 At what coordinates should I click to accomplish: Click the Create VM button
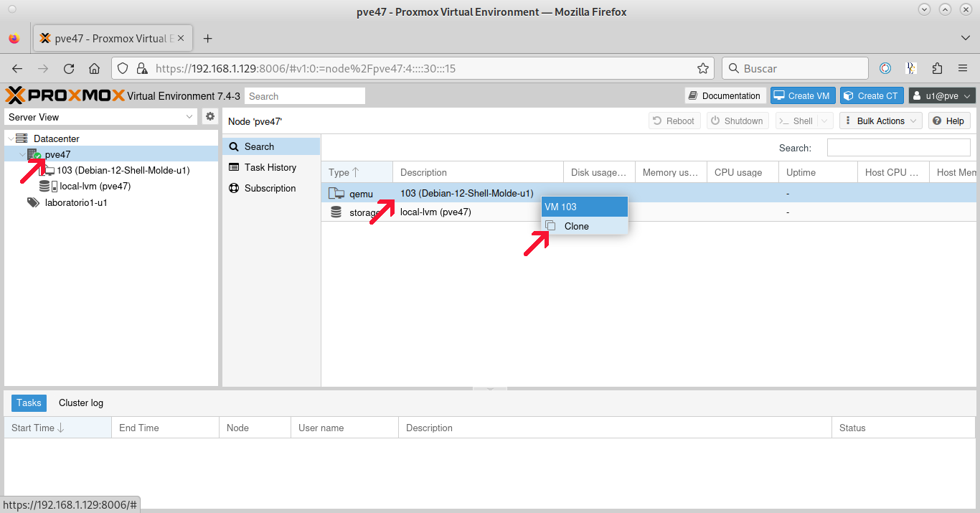[803, 96]
